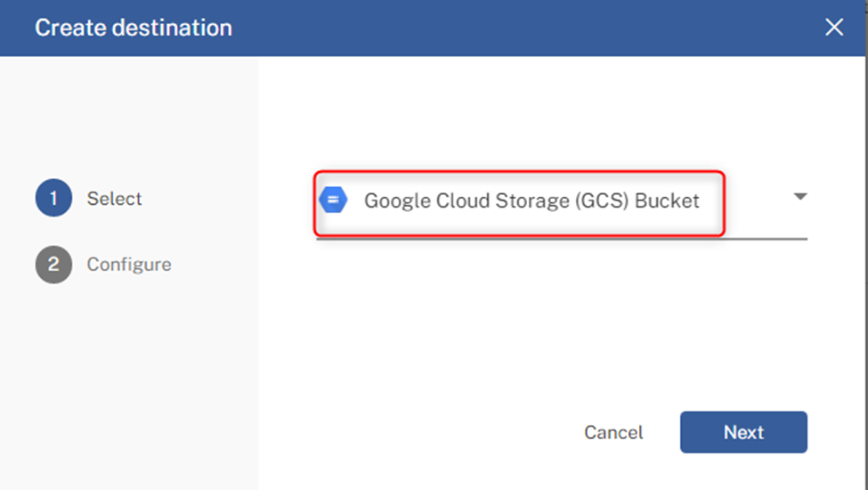Click the underline field beneath the destination dropdown

tap(562, 239)
